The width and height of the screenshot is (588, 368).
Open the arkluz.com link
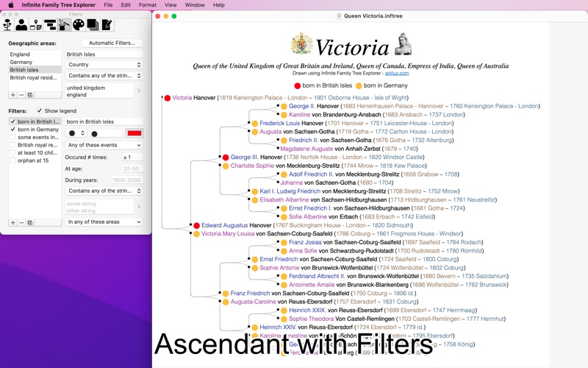(x=397, y=73)
